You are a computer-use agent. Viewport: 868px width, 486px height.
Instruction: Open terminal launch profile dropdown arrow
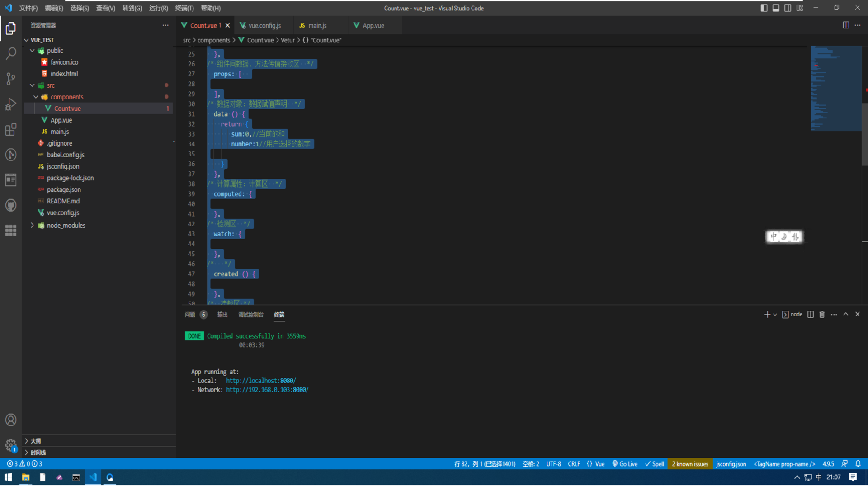775,315
